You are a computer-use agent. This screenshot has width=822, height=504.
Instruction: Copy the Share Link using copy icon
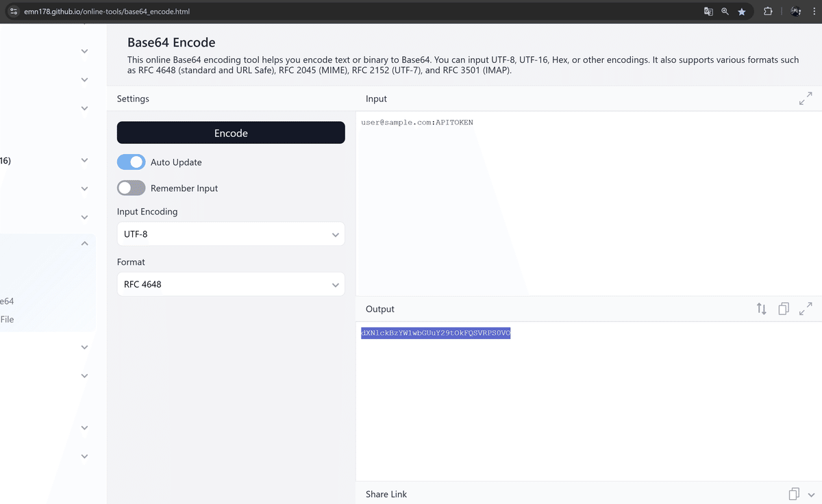(x=794, y=494)
